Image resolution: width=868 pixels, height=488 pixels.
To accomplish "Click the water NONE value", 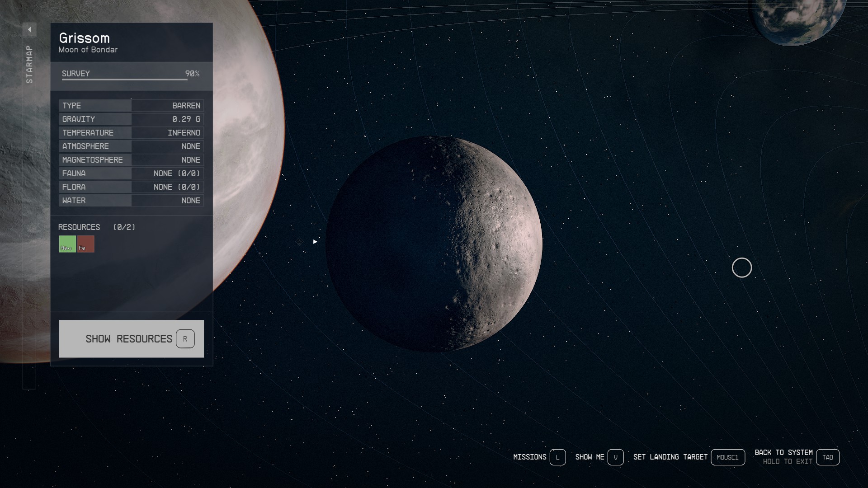I will point(191,201).
